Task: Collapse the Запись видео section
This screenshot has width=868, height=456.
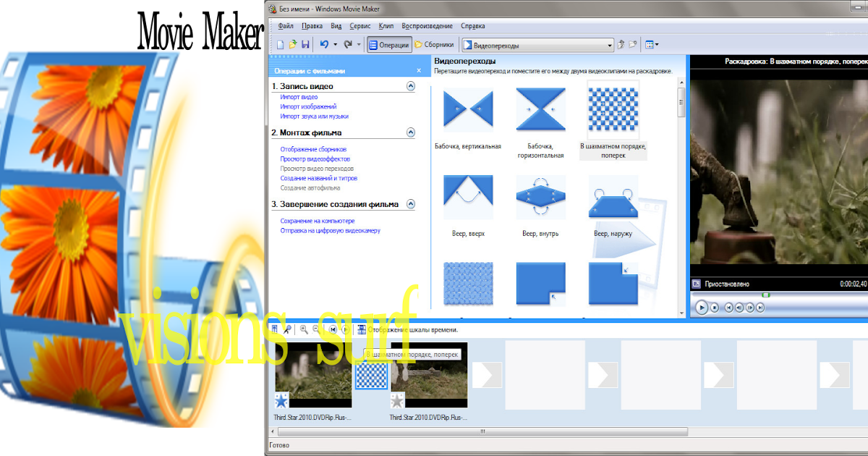Action: tap(411, 86)
